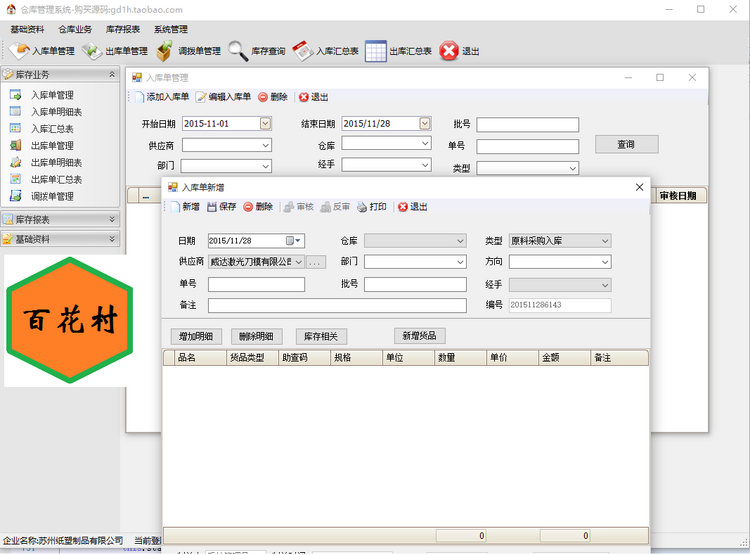
Task: Click the 入库单管理 icon in main toolbar
Action: tap(21, 51)
